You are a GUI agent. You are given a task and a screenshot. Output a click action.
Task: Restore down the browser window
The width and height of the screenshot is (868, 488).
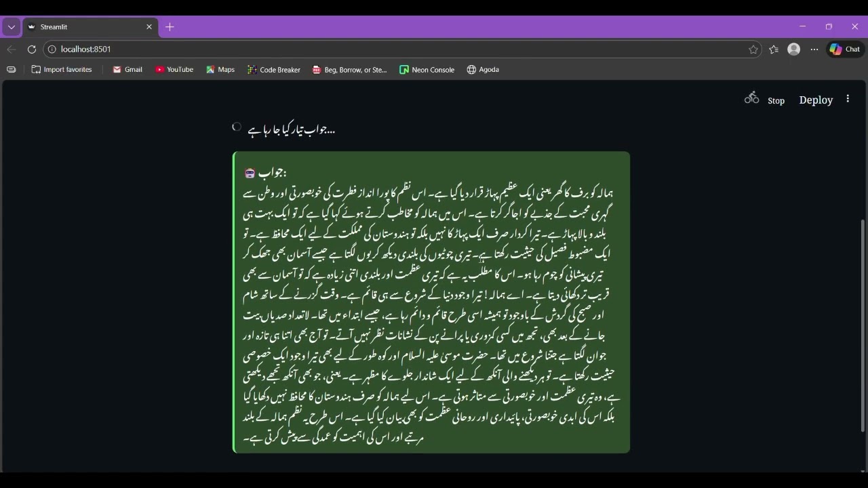pyautogui.click(x=829, y=26)
